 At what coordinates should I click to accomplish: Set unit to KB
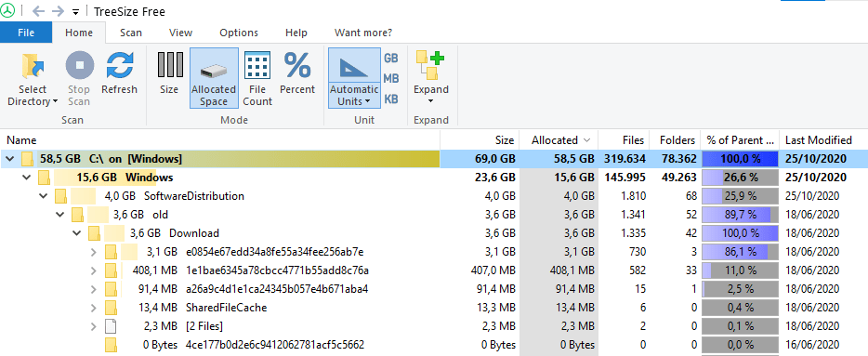[x=391, y=99]
